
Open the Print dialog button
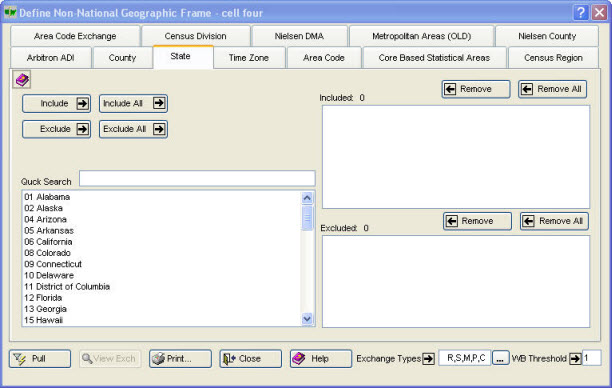click(x=180, y=358)
